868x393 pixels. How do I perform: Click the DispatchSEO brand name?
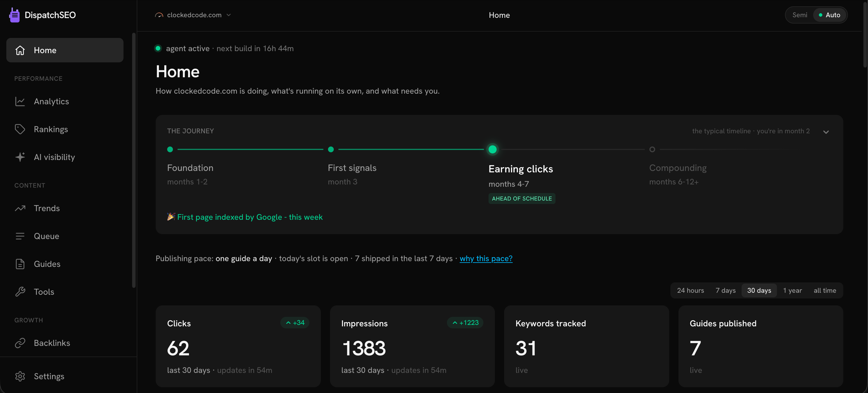pos(50,15)
